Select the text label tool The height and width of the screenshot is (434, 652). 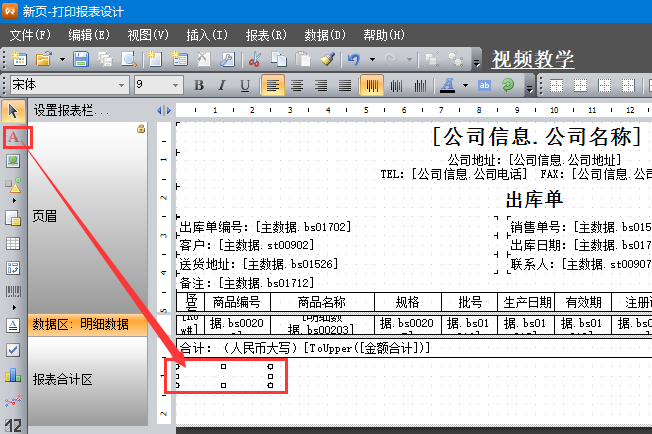coord(15,137)
